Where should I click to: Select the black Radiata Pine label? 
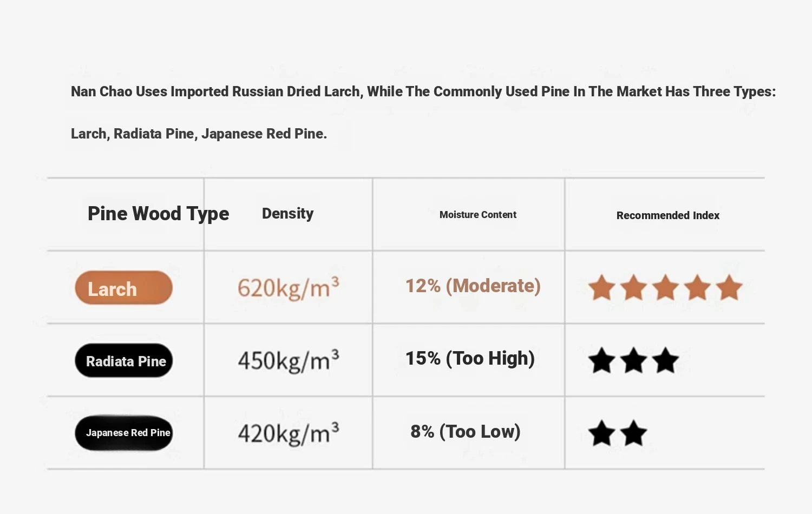coord(124,361)
